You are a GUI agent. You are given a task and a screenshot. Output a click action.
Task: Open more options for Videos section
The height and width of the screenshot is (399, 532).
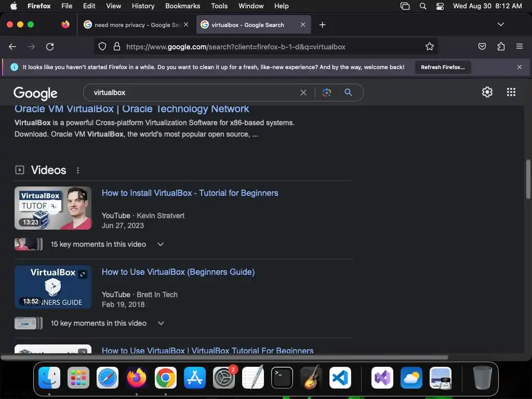[78, 170]
